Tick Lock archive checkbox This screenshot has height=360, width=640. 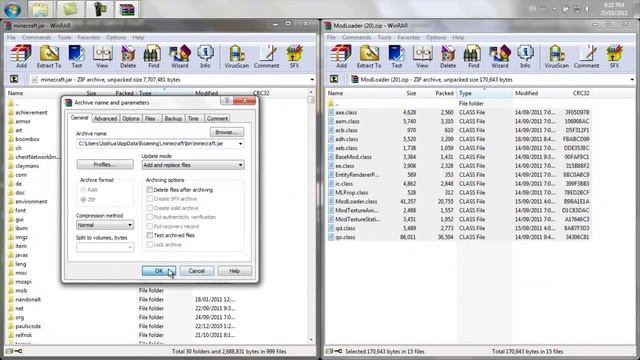(x=150, y=244)
